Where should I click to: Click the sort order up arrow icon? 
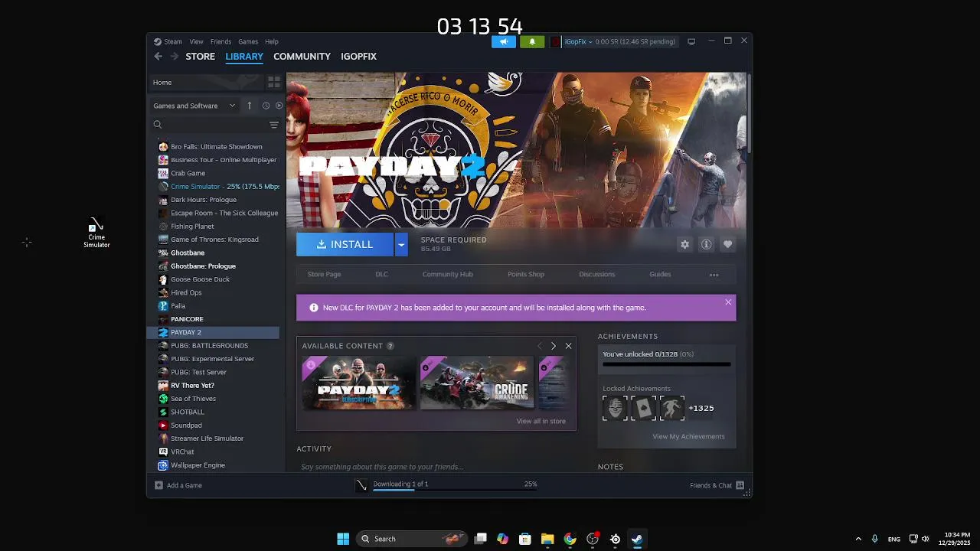coord(249,106)
